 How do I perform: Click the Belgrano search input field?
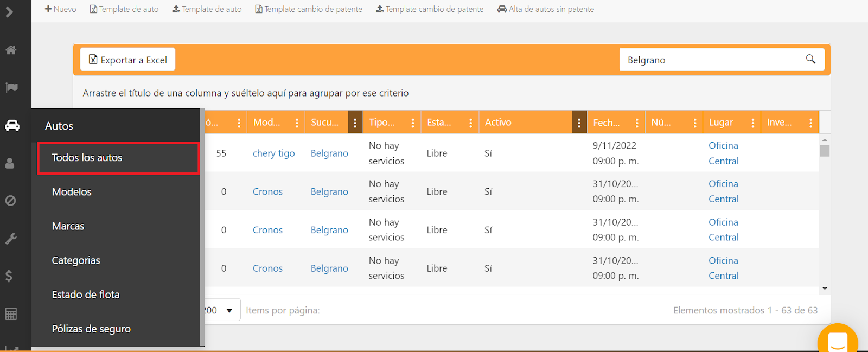coord(711,60)
